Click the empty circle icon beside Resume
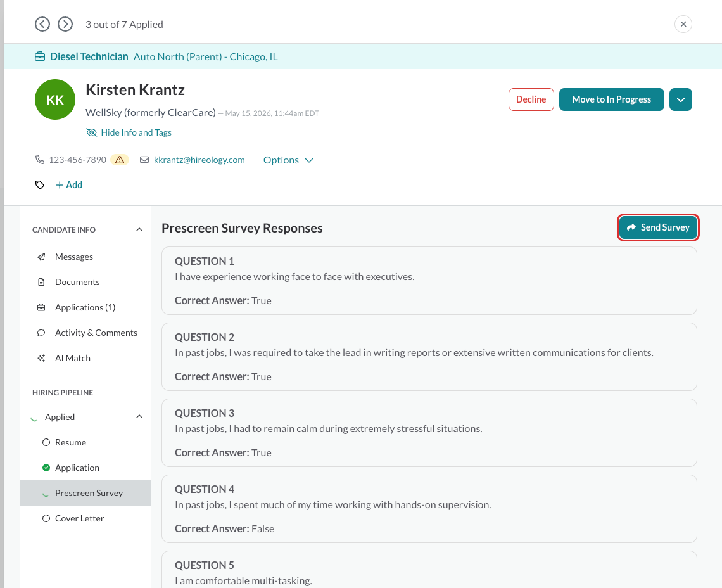The image size is (722, 588). pos(46,442)
